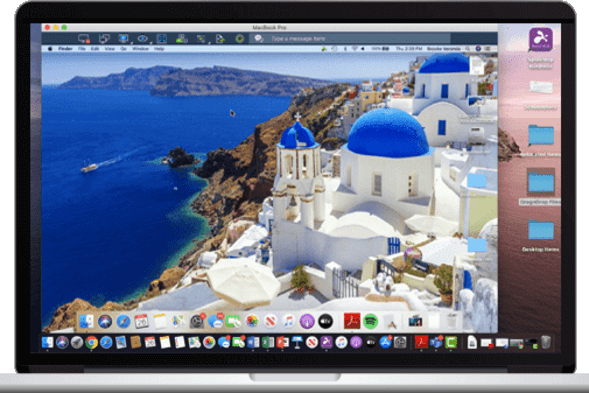Open Notes in the remote Mac's dock
Screen dimensions: 589x393
click(x=160, y=321)
